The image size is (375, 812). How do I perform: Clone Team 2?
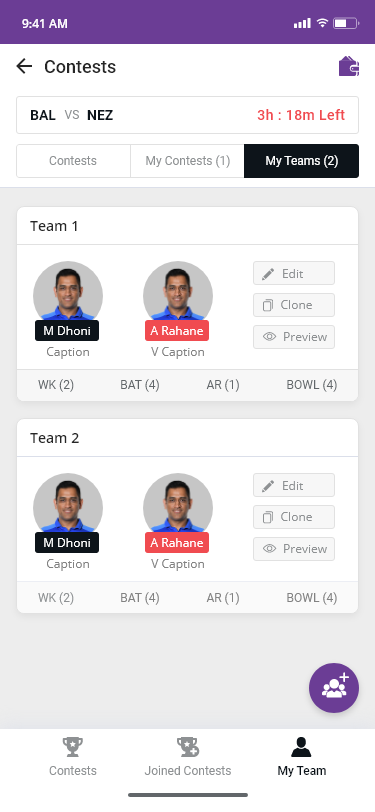(x=294, y=517)
